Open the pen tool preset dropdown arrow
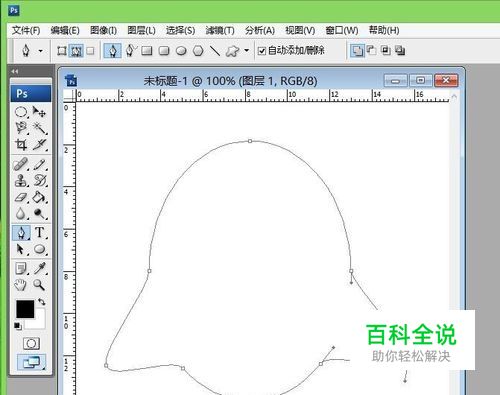The width and height of the screenshot is (500, 395). point(40,51)
